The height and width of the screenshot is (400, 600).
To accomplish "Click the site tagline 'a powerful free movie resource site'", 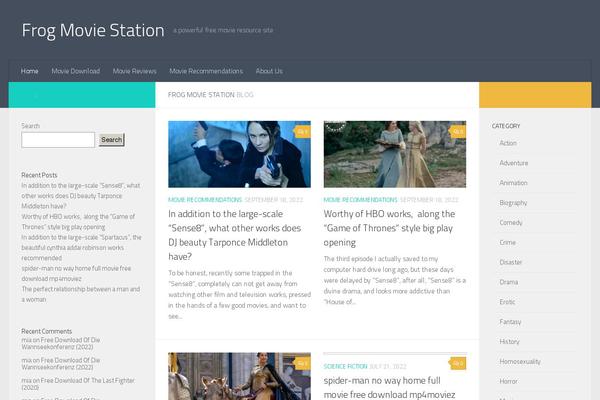I will (x=223, y=30).
